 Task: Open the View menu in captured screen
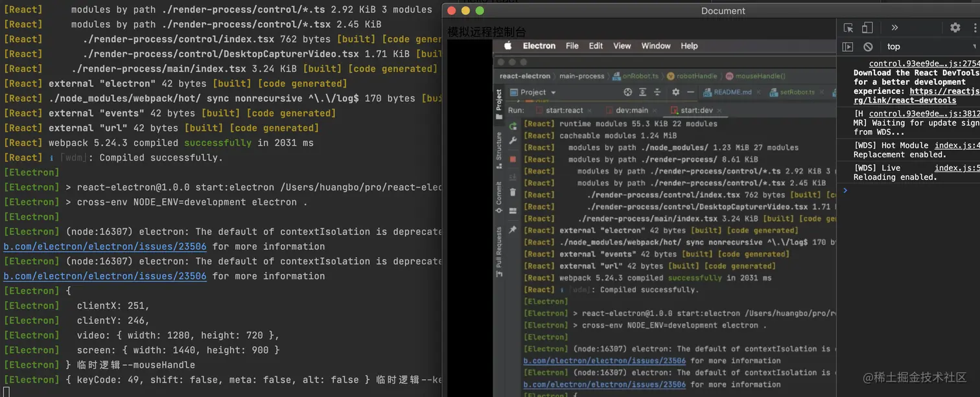click(x=622, y=46)
